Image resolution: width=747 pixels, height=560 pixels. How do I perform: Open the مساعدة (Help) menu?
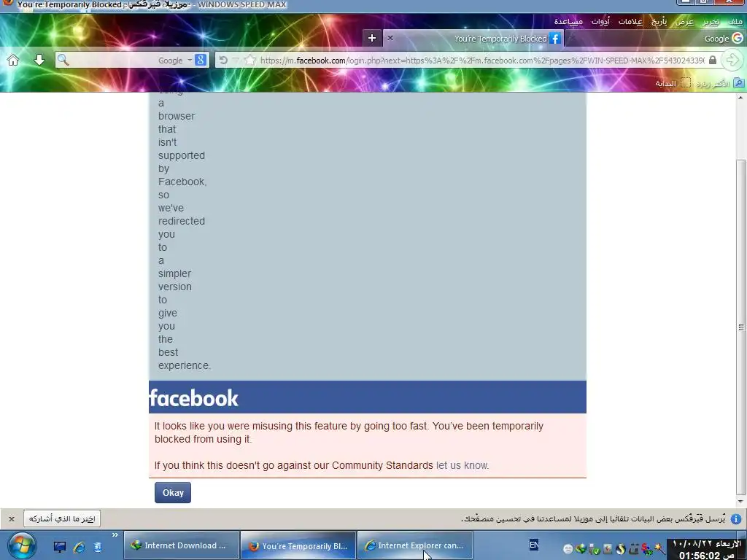(568, 21)
